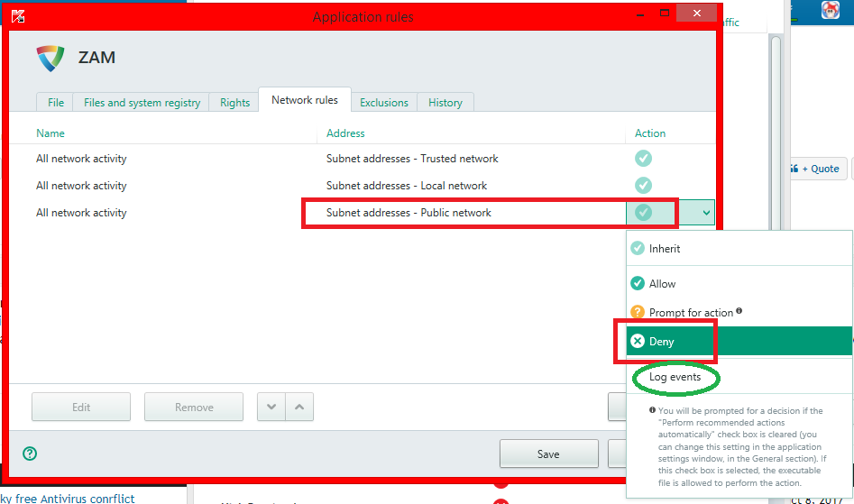Screen dimensions: 854x504
Task: Choose Prompt for action from the menu
Action: pos(739,313)
